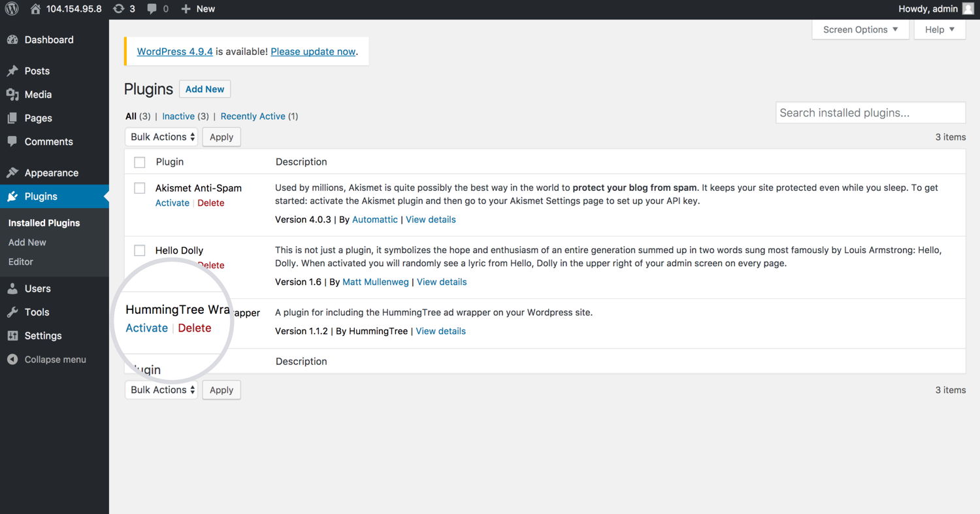Click the Dashboard gauge icon

[x=12, y=40]
